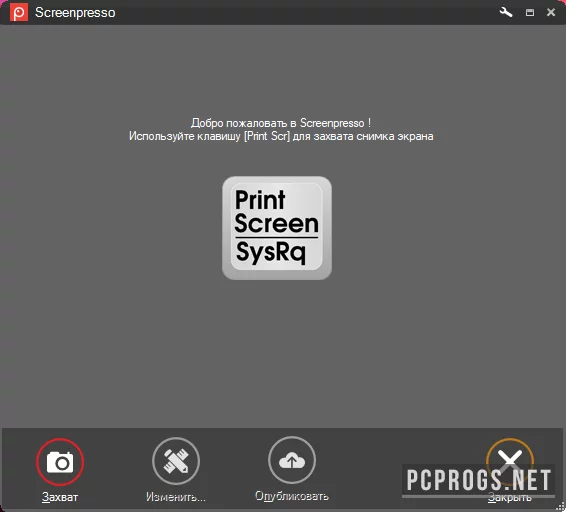The image size is (566, 512).
Task: Close window with title bar X
Action: point(551,12)
